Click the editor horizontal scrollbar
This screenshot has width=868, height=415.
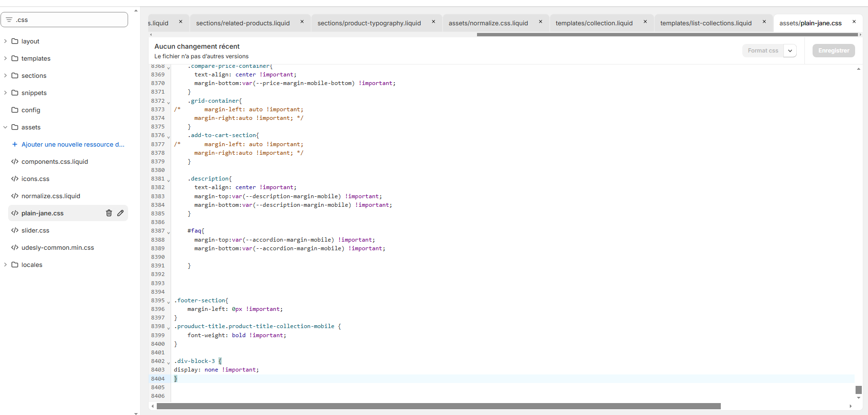[438, 406]
